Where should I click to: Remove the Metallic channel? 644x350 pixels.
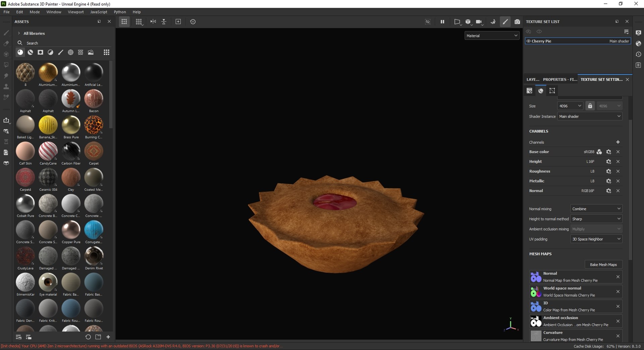(x=618, y=181)
